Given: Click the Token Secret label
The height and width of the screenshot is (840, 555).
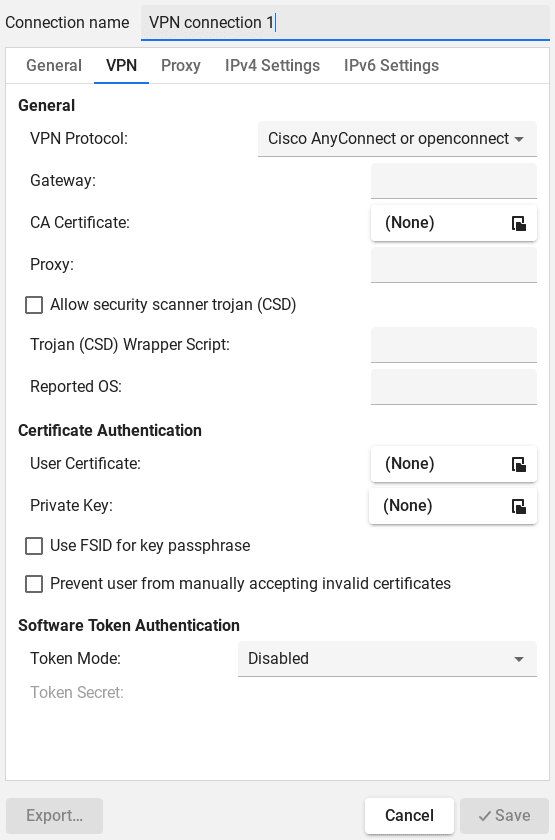Looking at the screenshot, I should pyautogui.click(x=77, y=693).
